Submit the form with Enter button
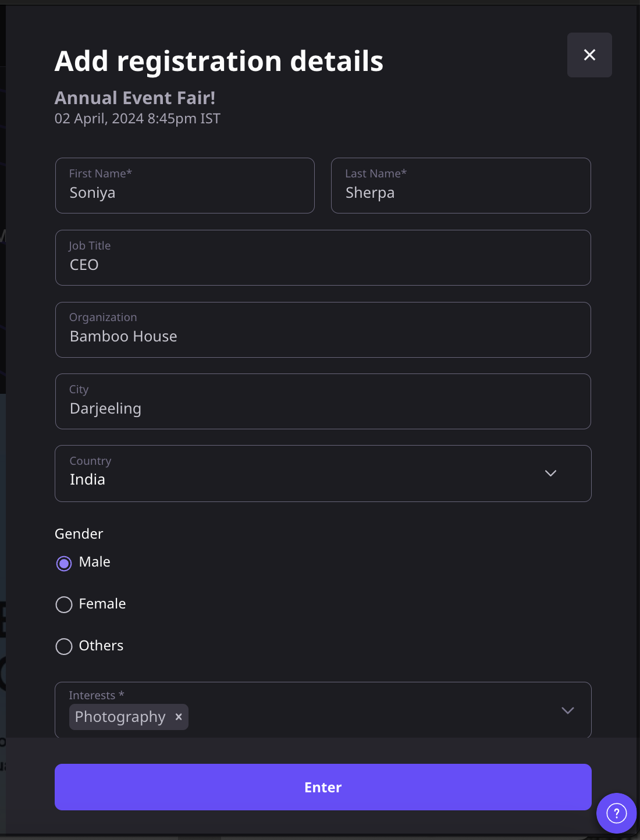640x840 pixels. click(x=323, y=787)
